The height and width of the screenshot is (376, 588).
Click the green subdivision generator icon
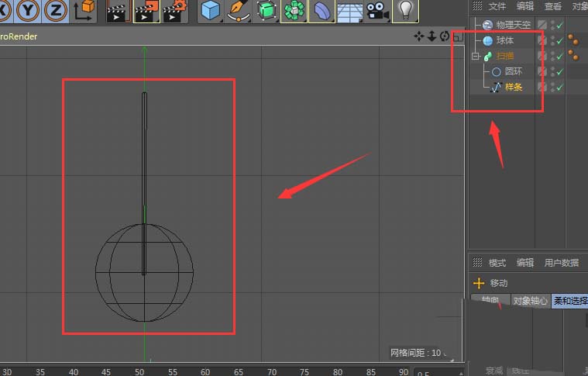click(x=266, y=10)
